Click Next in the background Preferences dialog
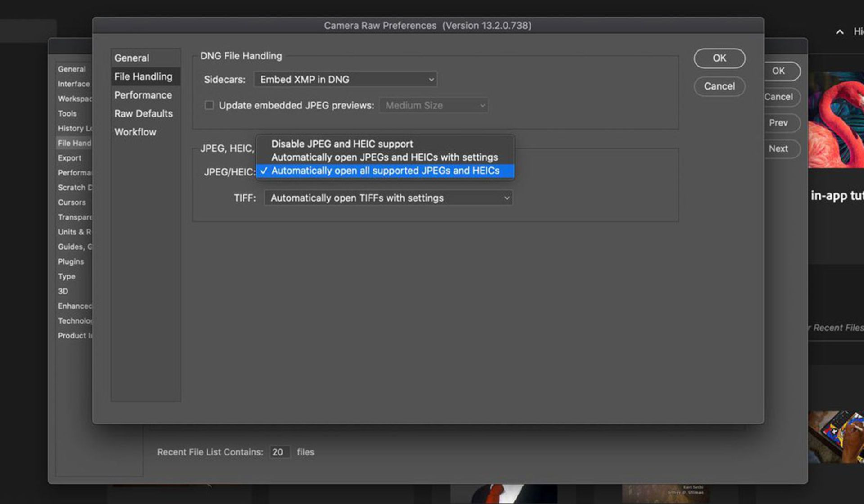The width and height of the screenshot is (864, 504). 778,149
